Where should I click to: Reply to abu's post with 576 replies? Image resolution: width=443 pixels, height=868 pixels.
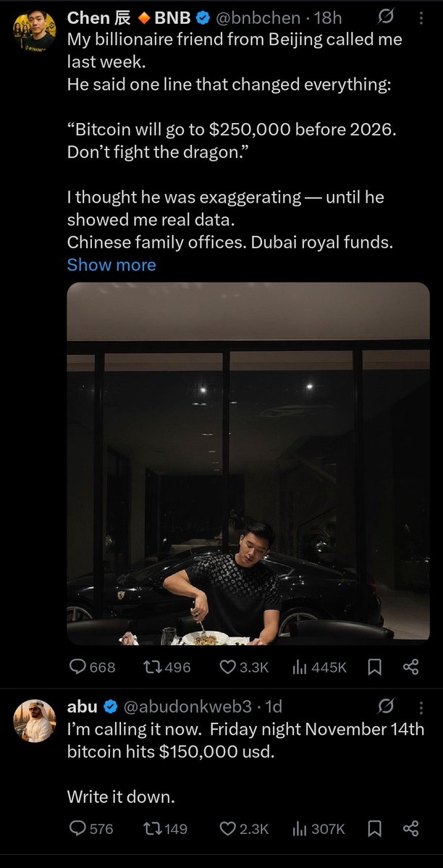click(x=77, y=828)
